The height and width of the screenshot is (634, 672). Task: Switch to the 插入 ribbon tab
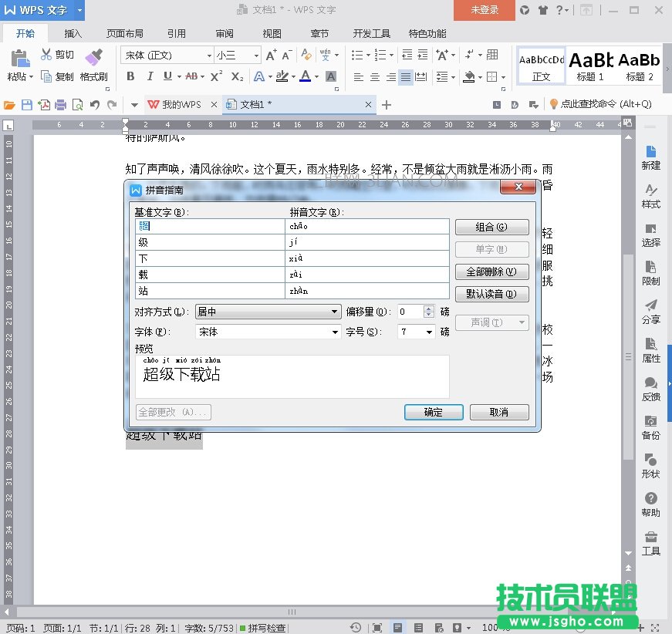pos(73,33)
